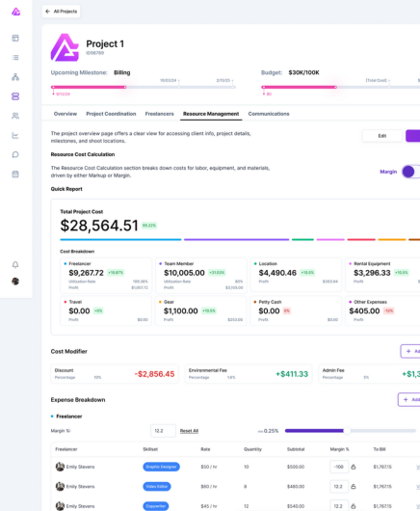Go back to All Projects
This screenshot has width=420, height=511.
coord(61,12)
